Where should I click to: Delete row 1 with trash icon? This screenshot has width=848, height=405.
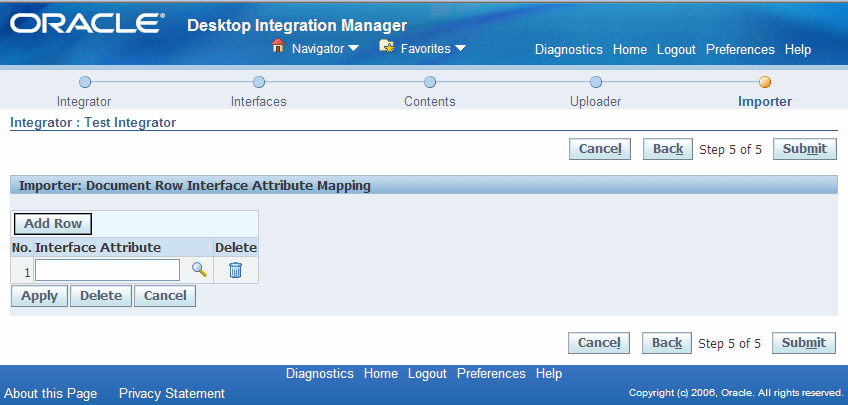(x=235, y=269)
